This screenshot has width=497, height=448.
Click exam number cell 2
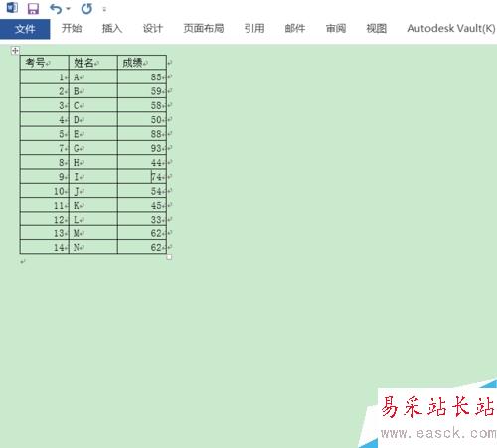pyautogui.click(x=45, y=91)
